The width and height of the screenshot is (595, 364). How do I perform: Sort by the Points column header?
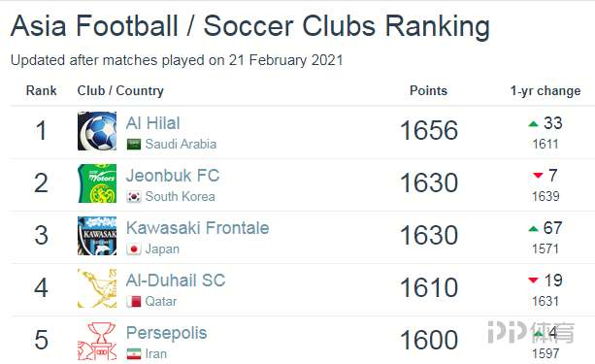point(428,90)
